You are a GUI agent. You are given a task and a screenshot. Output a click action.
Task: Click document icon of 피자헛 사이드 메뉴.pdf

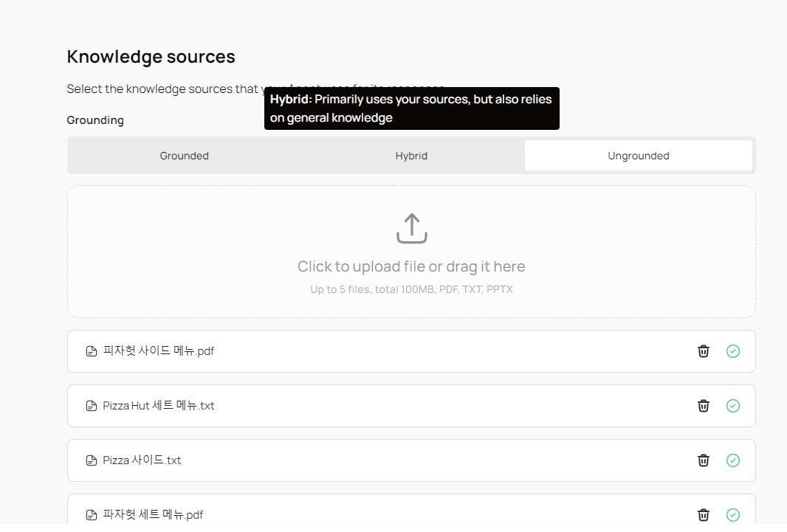coord(92,351)
